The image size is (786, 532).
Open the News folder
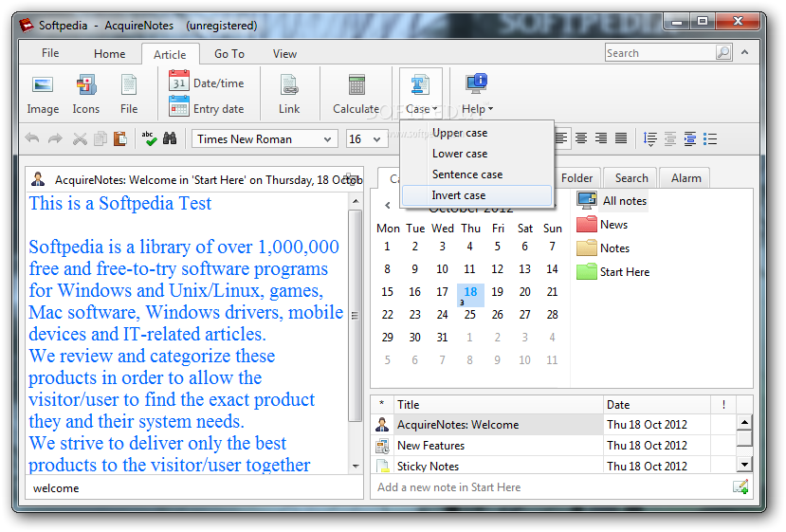[x=602, y=225]
